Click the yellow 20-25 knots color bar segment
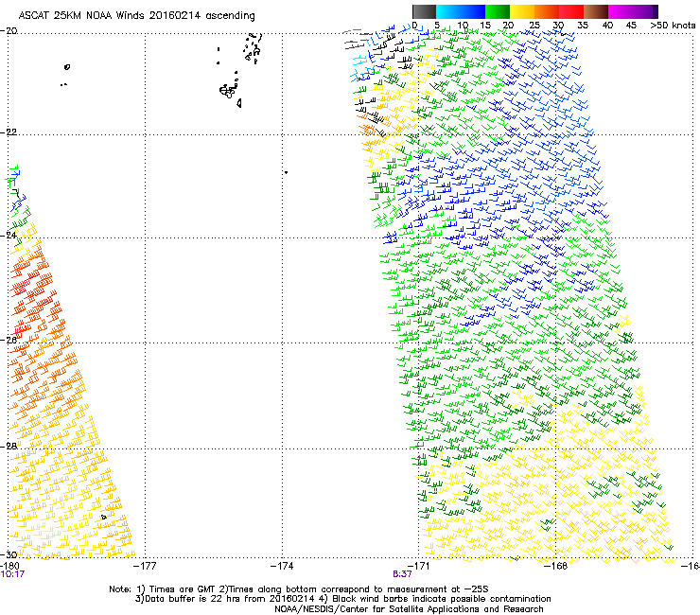The height and width of the screenshot is (615, 700). coord(522,11)
